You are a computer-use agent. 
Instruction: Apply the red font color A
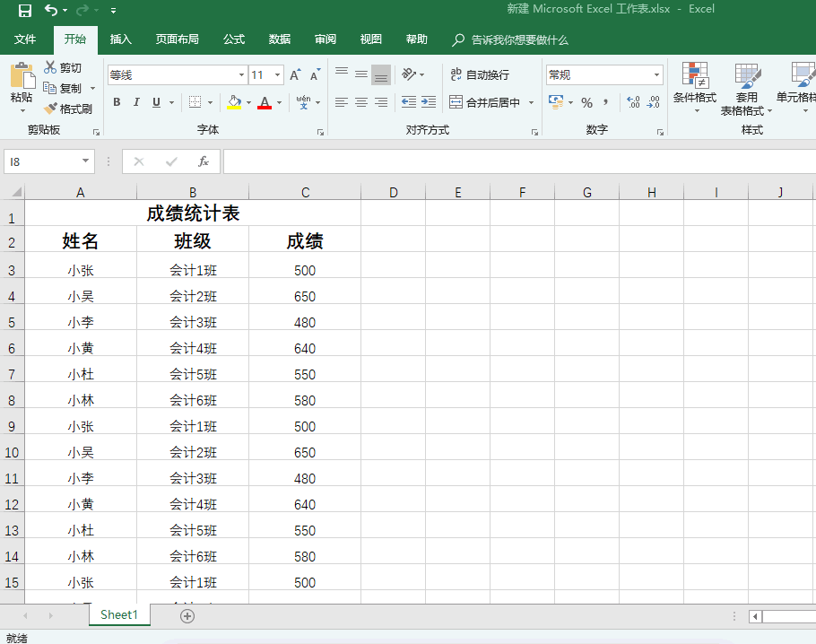(x=265, y=102)
